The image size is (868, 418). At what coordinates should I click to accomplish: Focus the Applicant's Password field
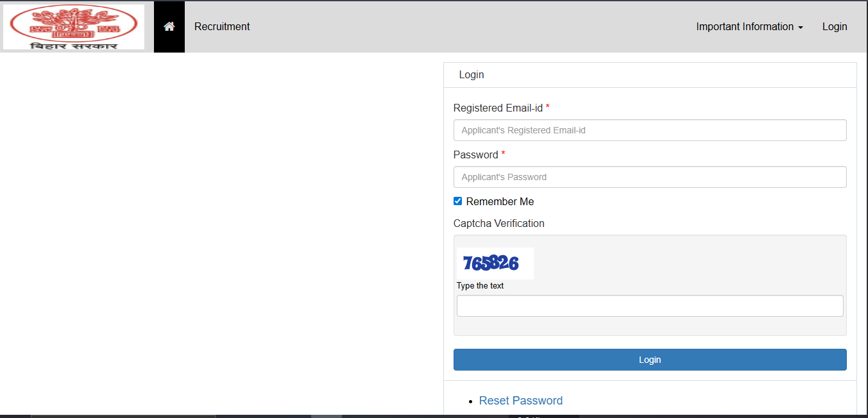click(650, 177)
